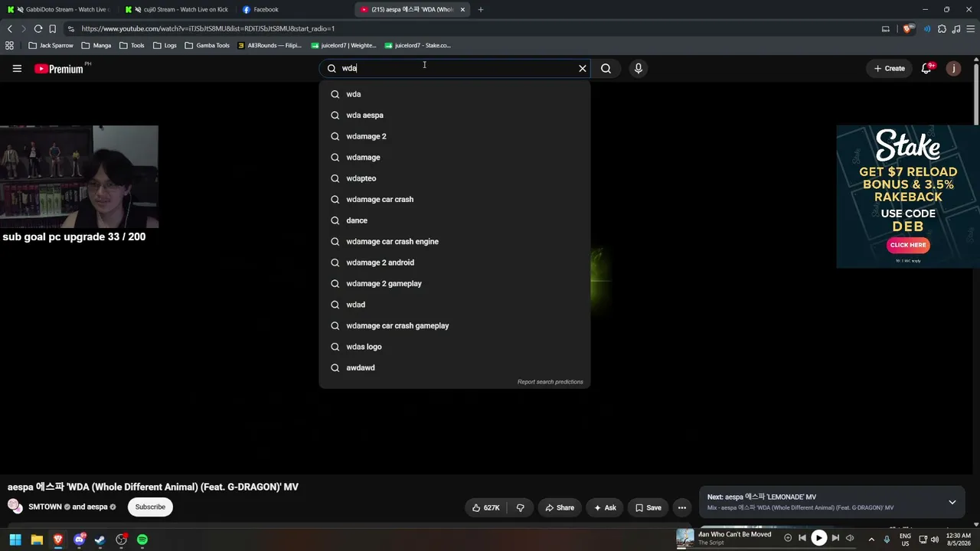Open the Ask button
The width and height of the screenshot is (980, 551).
coord(605,507)
